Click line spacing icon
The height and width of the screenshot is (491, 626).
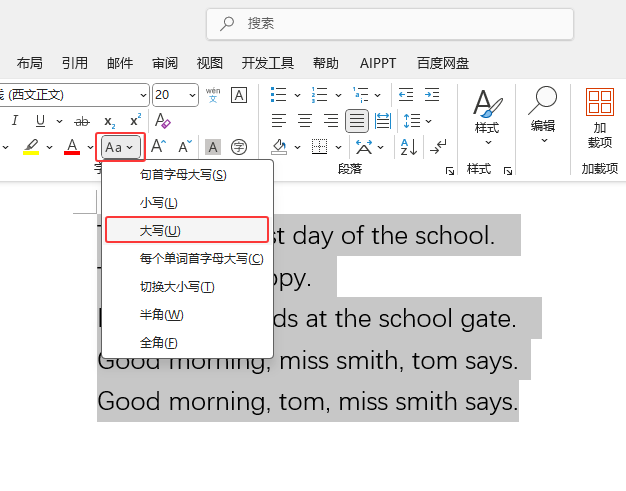click(412, 121)
